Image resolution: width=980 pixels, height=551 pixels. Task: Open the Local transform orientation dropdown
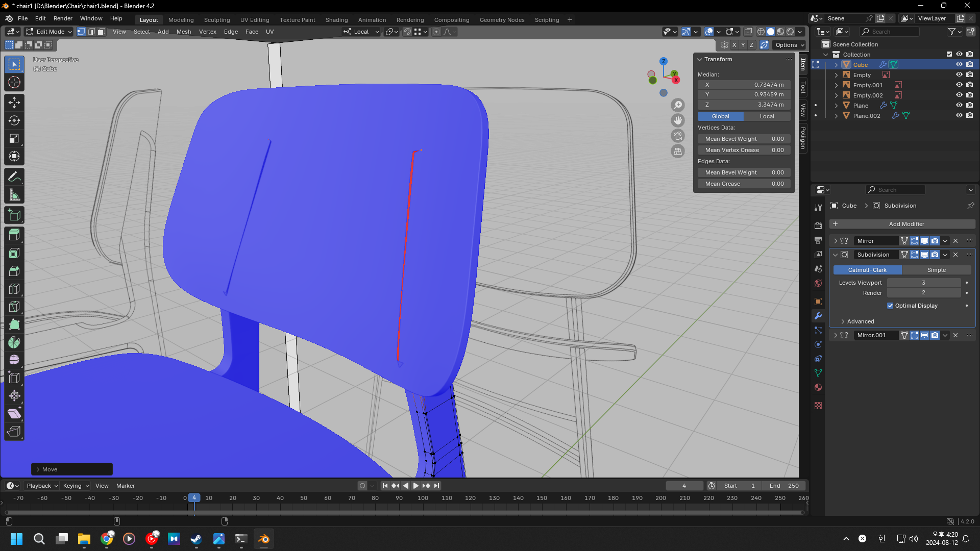point(361,32)
